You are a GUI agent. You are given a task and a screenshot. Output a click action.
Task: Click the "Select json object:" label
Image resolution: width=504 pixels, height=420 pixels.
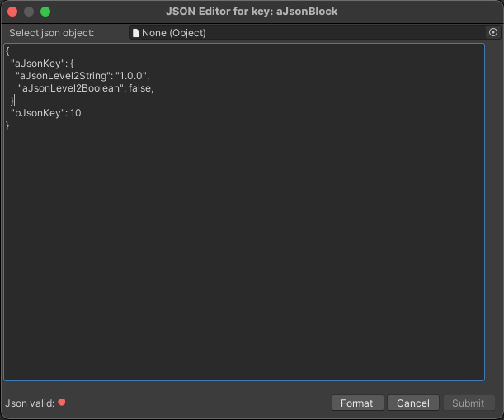(50, 33)
